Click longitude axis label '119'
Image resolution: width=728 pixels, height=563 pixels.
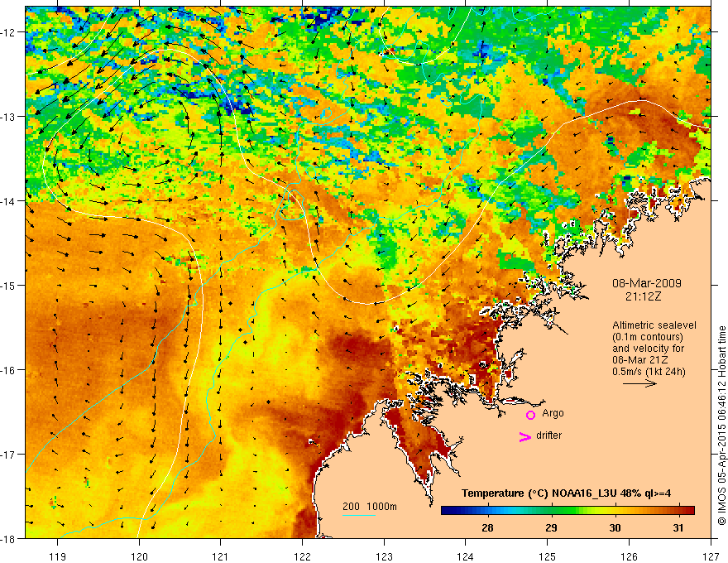click(58, 556)
